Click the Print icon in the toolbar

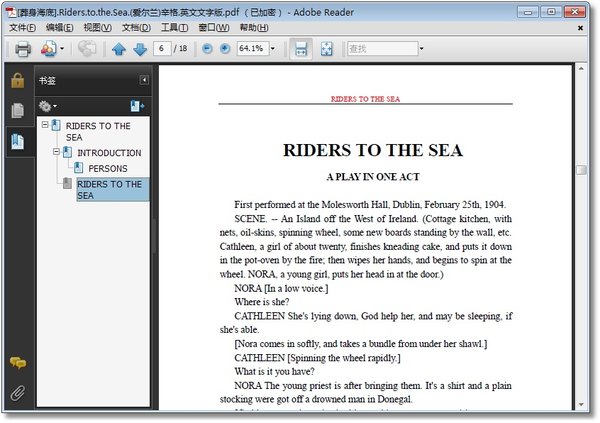(x=23, y=49)
